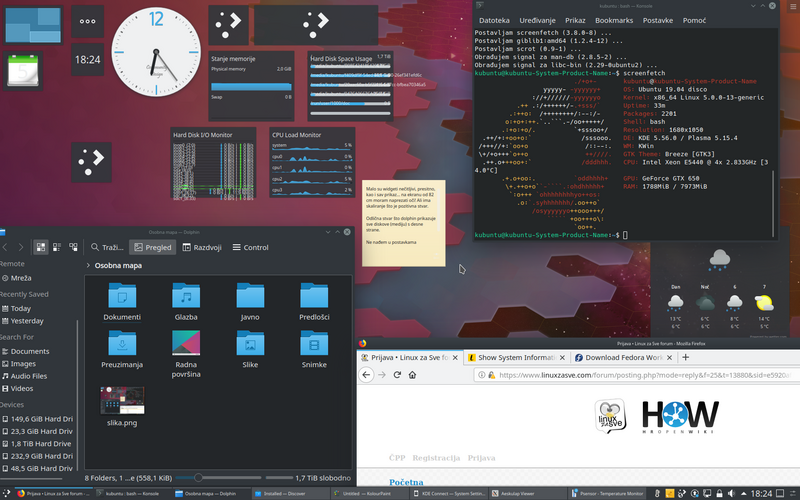Open the Preuzimanja downloads folder
Viewport: 800px width, 500px height.
122,349
